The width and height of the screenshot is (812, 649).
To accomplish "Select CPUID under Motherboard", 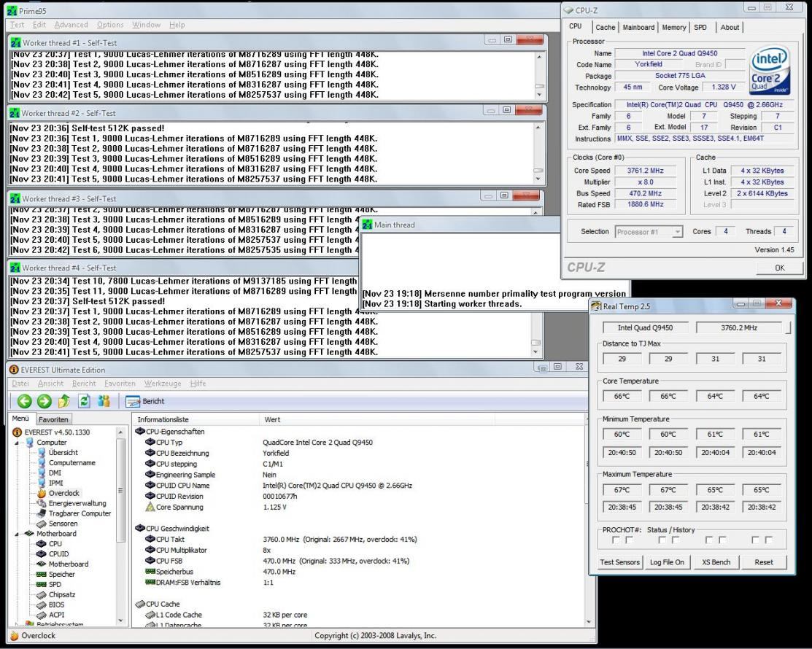I will click(58, 553).
